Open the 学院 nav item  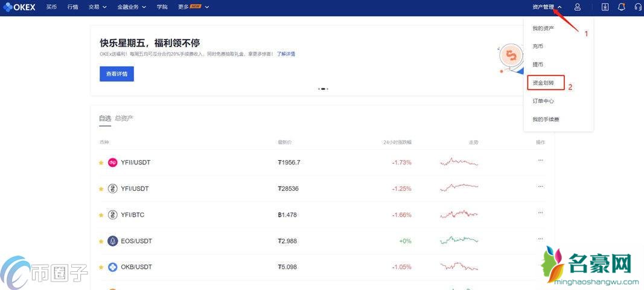pyautogui.click(x=162, y=7)
